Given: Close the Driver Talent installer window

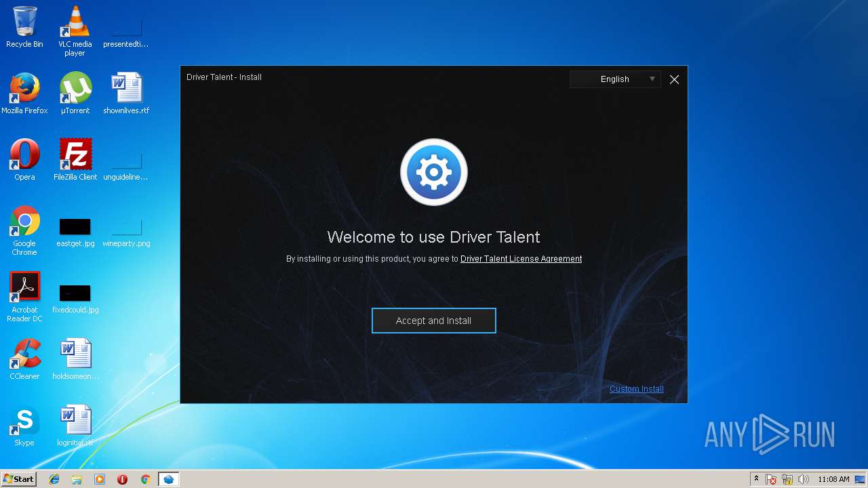Looking at the screenshot, I should coord(674,79).
